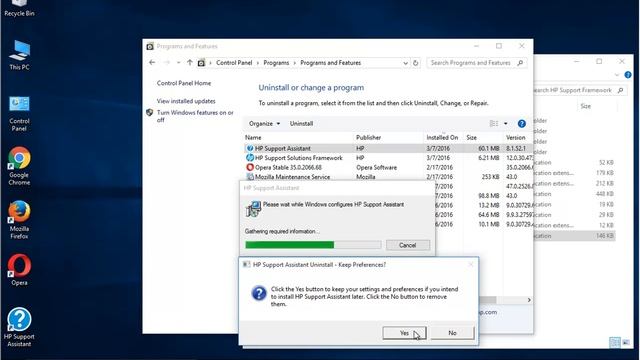Select the 146 KB highlighted file row
The width and height of the screenshot is (640, 360).
574,236
